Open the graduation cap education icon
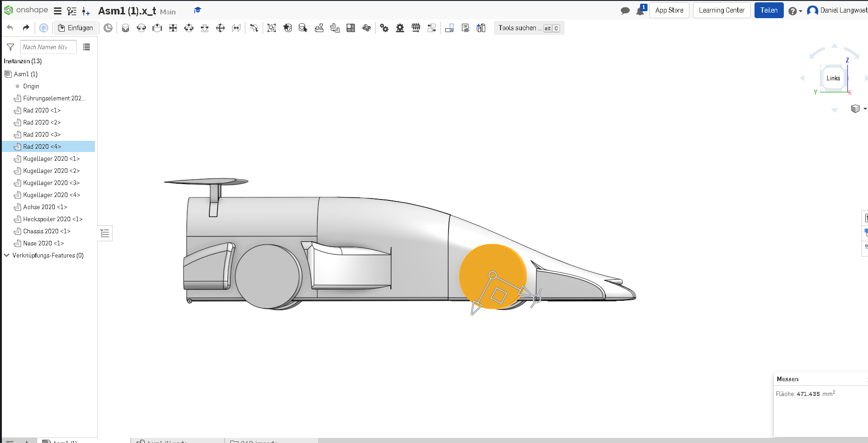Image resolution: width=868 pixels, height=443 pixels. click(x=198, y=10)
